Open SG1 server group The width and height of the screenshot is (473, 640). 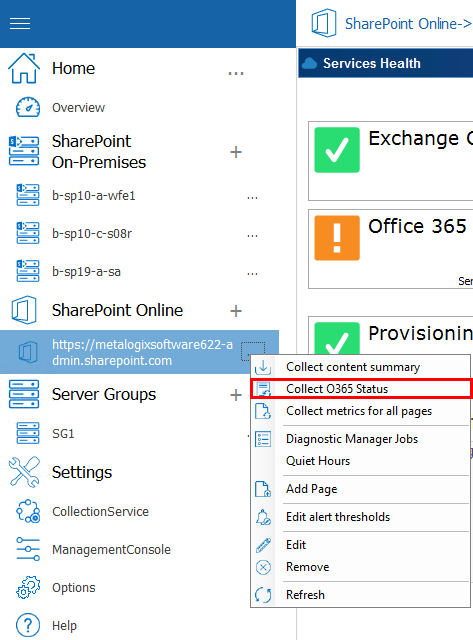pyautogui.click(x=63, y=433)
